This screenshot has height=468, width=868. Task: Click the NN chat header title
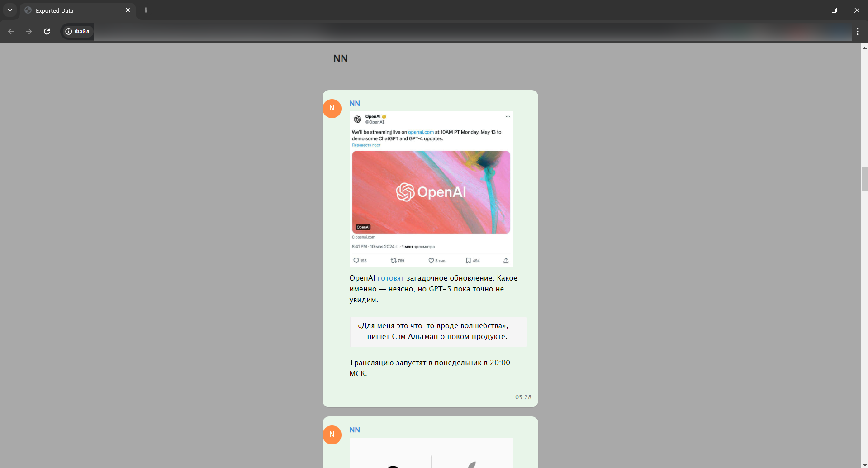point(341,58)
